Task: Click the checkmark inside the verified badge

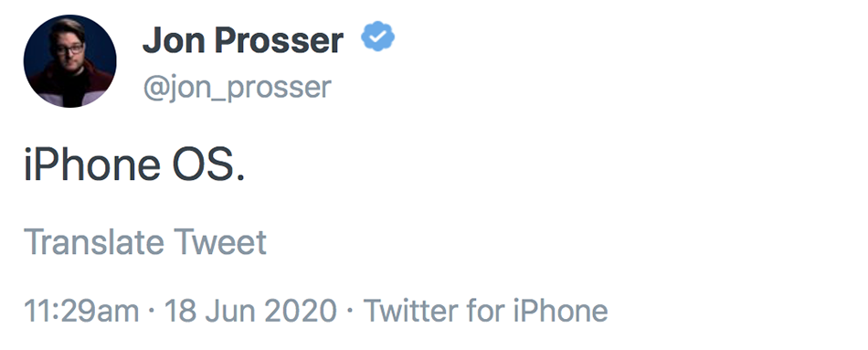Action: (377, 37)
